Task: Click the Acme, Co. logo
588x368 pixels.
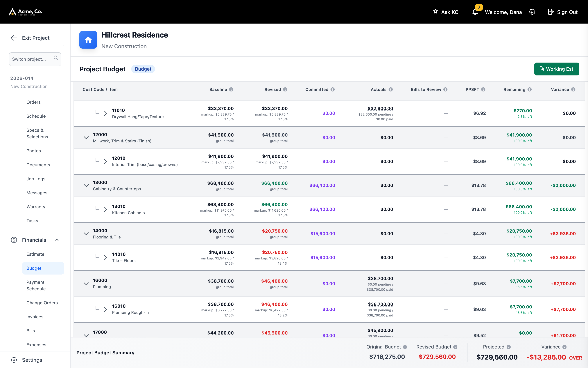Action: (26, 12)
